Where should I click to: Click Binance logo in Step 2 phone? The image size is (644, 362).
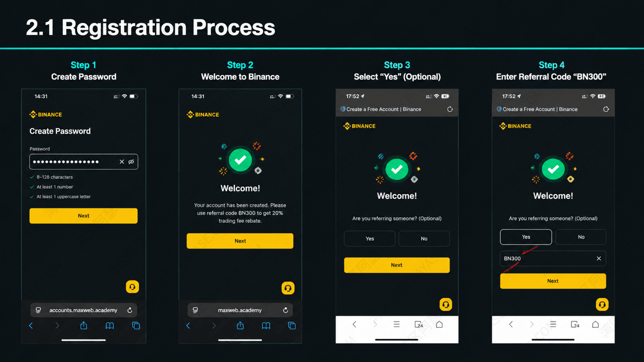[203, 115]
